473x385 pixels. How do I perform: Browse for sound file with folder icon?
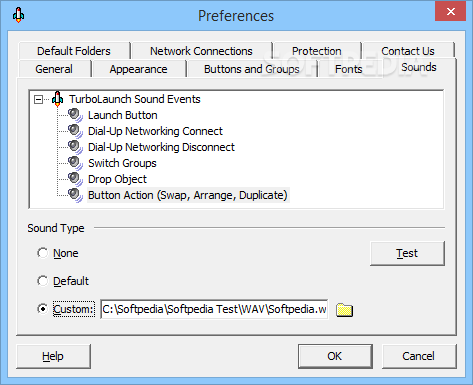click(x=344, y=310)
